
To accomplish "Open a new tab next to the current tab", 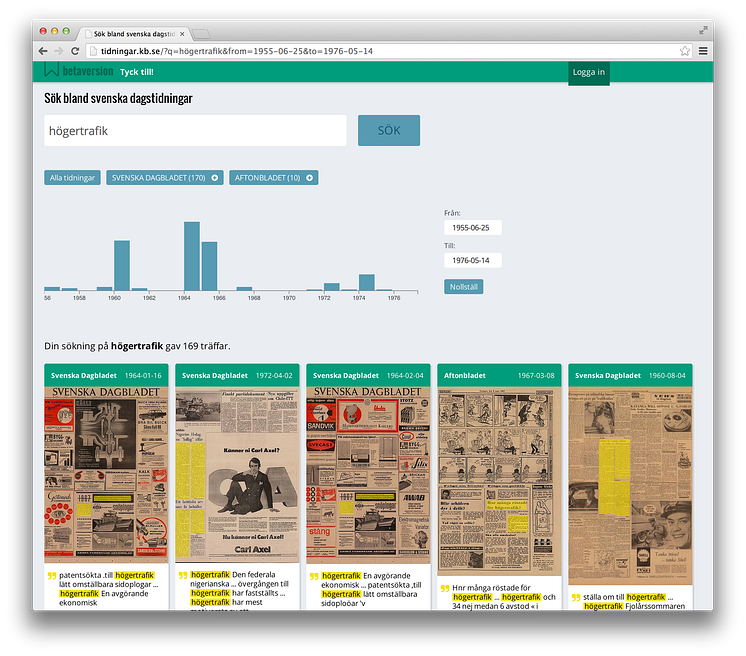I will (x=201, y=34).
